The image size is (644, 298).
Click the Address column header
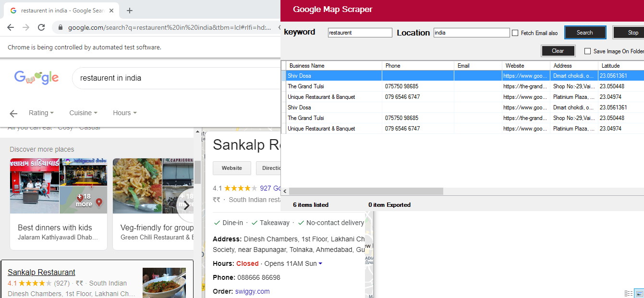(574, 66)
